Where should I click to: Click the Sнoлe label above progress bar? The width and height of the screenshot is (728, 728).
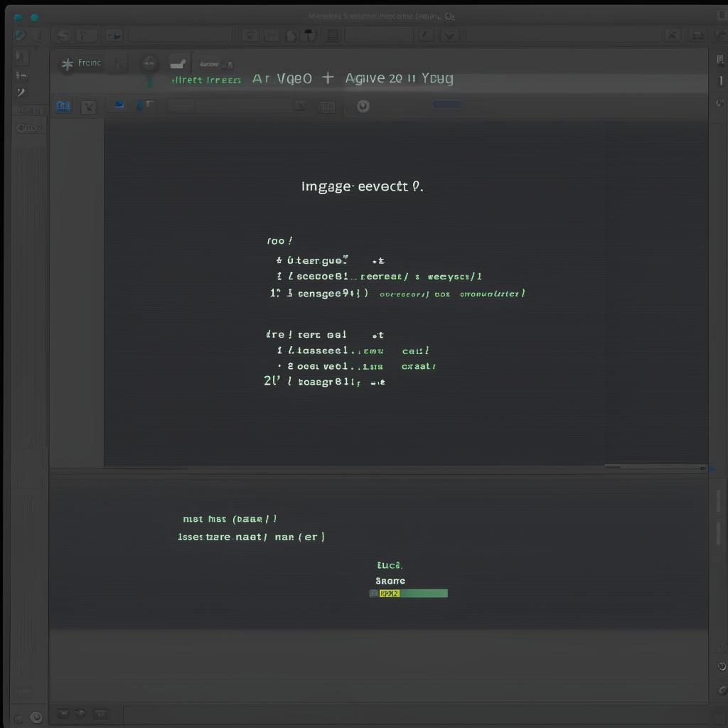pyautogui.click(x=390, y=581)
